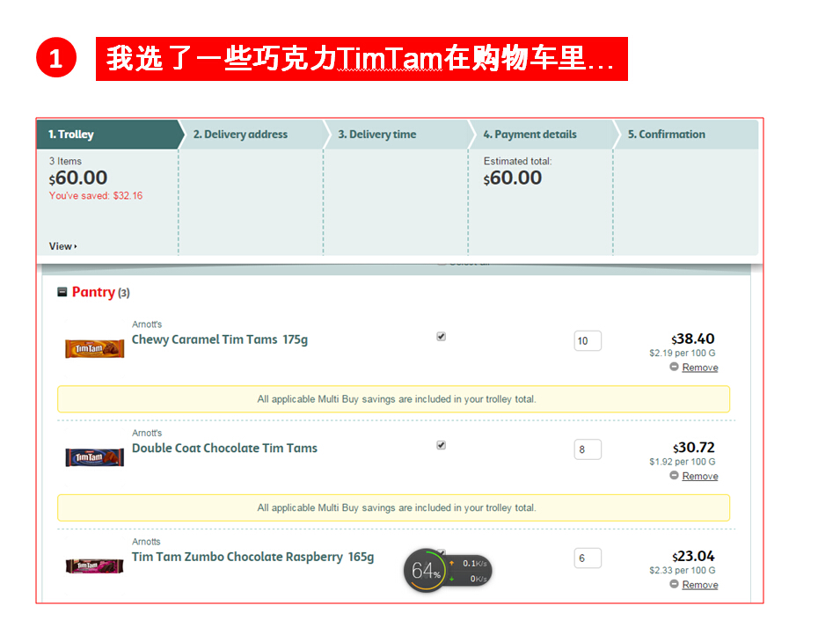Collapse the Pantry section toggle icon
840x620 pixels.
tap(62, 292)
